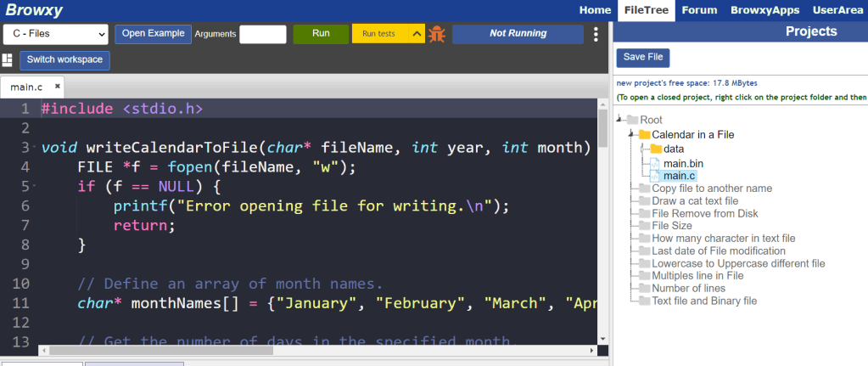Click the orange bug debug icon
The width and height of the screenshot is (868, 366).
coord(437,34)
